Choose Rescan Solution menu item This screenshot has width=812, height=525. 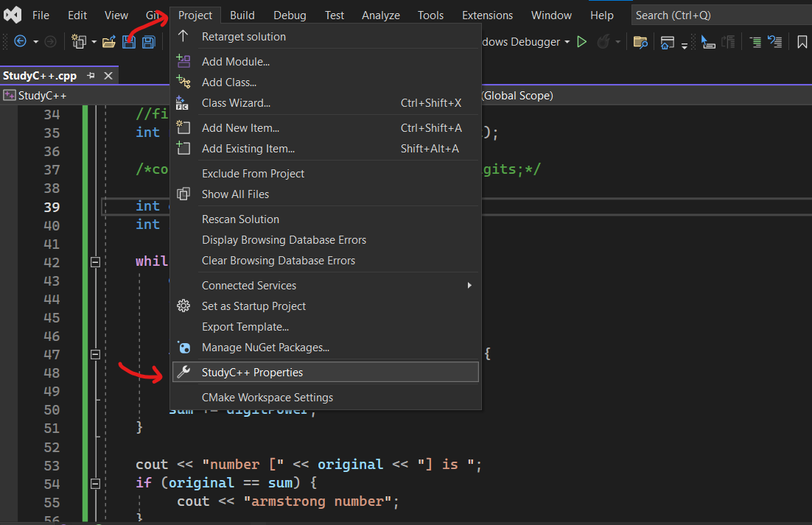325,219
